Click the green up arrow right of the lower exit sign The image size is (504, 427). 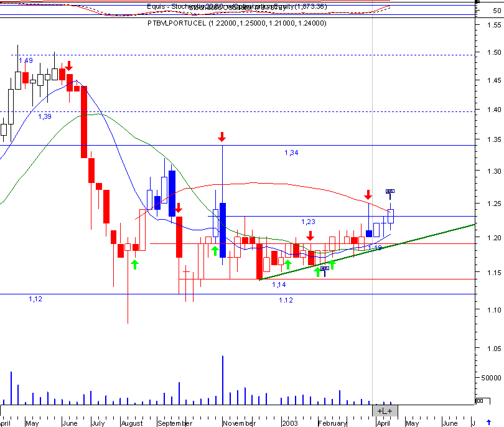pos(332,265)
